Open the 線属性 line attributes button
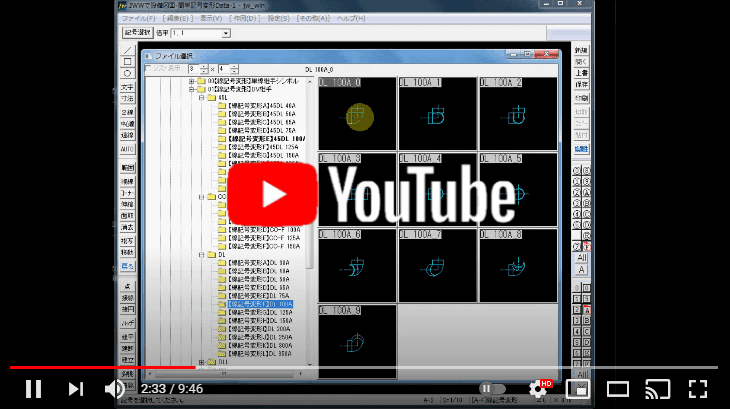730x409 pixels. [x=581, y=149]
